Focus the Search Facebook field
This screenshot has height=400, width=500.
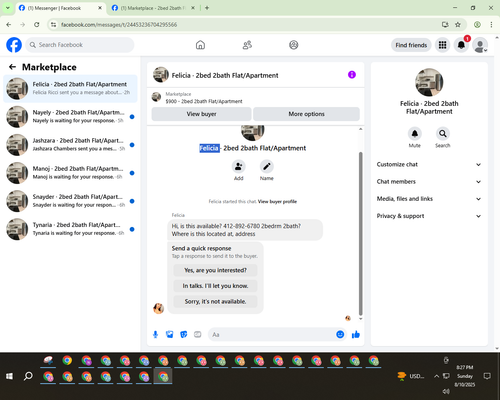(80, 45)
